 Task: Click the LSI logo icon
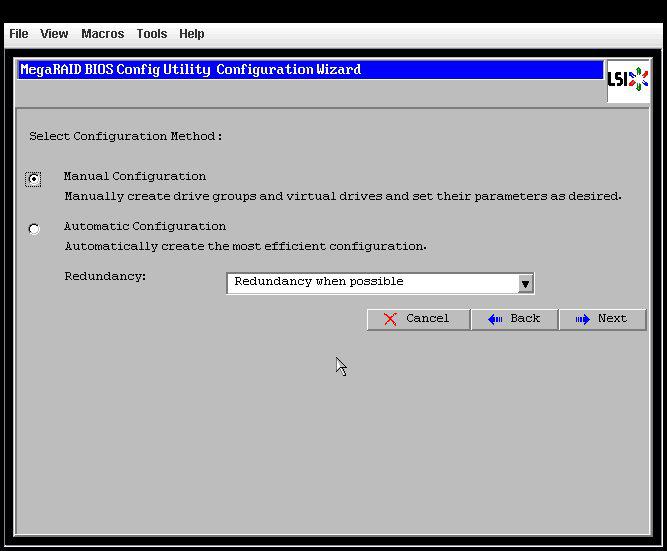coord(628,80)
